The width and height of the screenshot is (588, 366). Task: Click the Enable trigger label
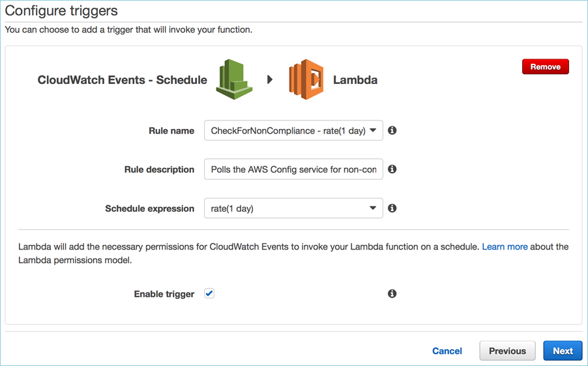pos(164,294)
